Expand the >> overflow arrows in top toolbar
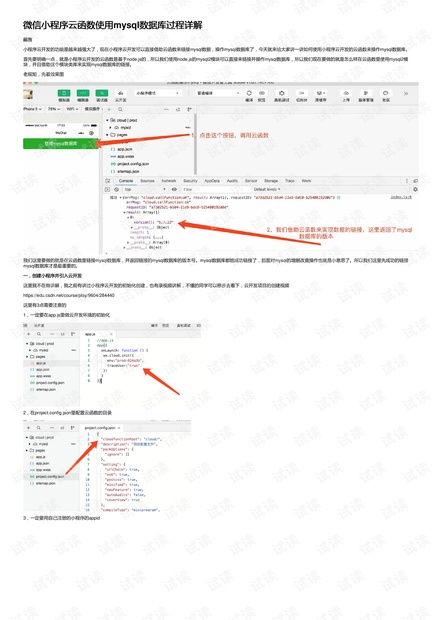The height and width of the screenshot is (620, 440). (x=406, y=94)
